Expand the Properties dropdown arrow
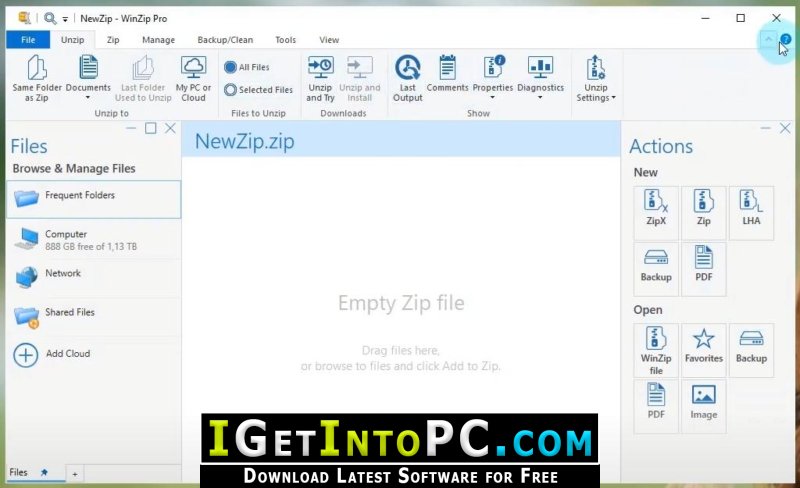This screenshot has height=488, width=800. (492, 97)
